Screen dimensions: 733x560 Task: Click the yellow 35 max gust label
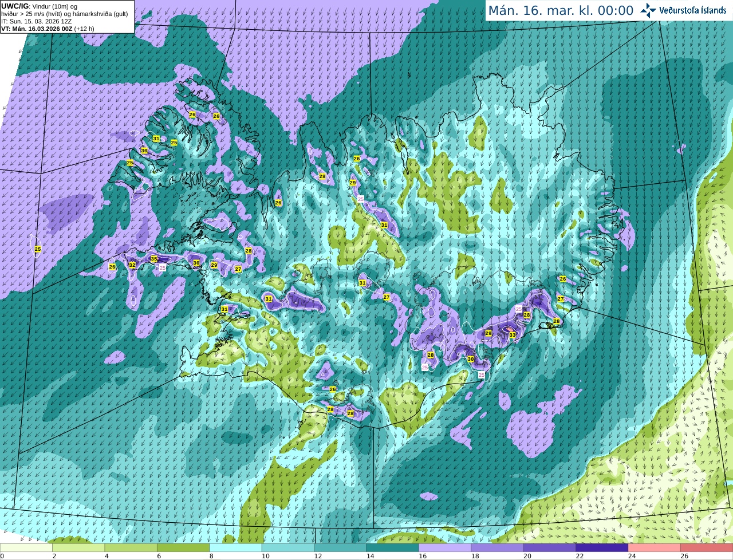click(154, 259)
